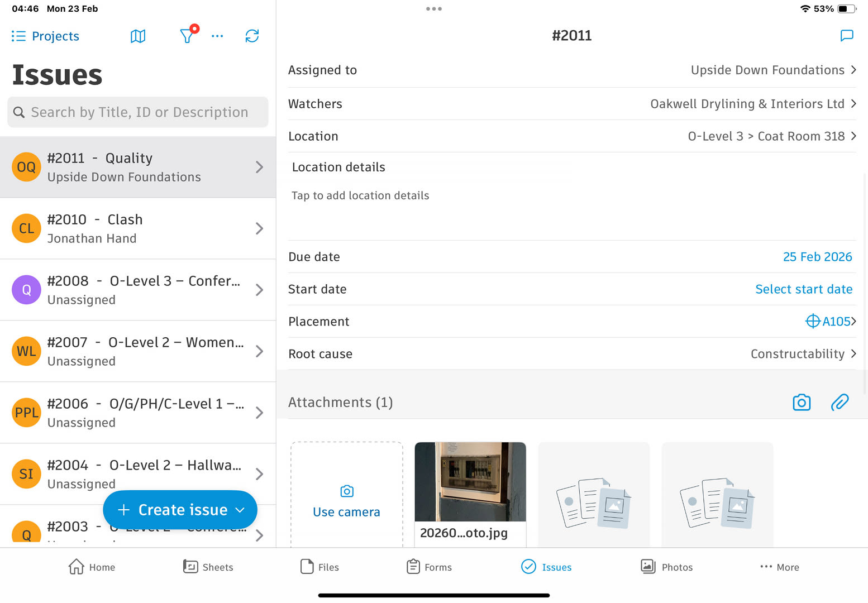Open the second document placeholder thumbnail
The height and width of the screenshot is (603, 868).
(x=717, y=494)
